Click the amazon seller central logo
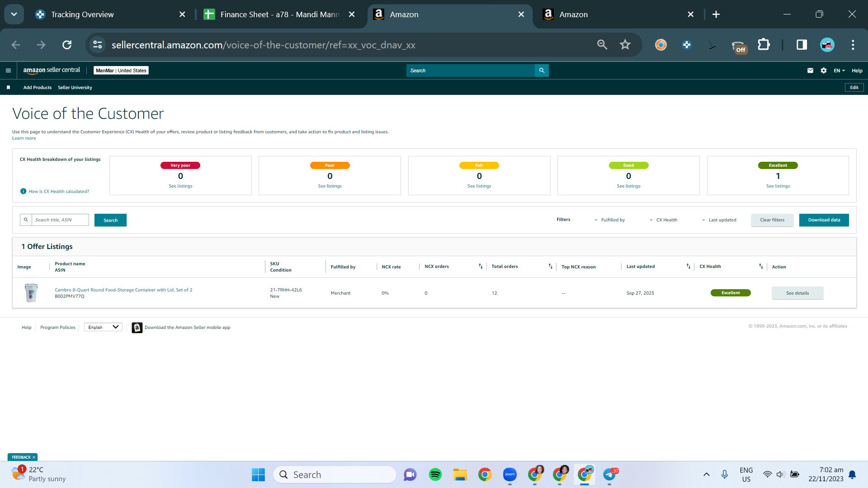 click(52, 70)
